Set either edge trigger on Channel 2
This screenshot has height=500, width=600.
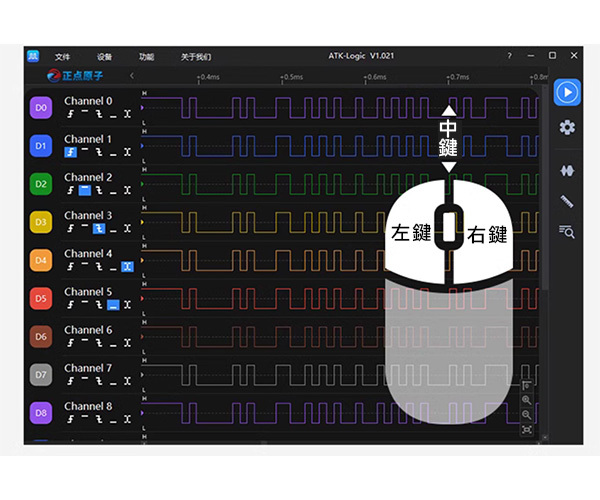coord(127,190)
